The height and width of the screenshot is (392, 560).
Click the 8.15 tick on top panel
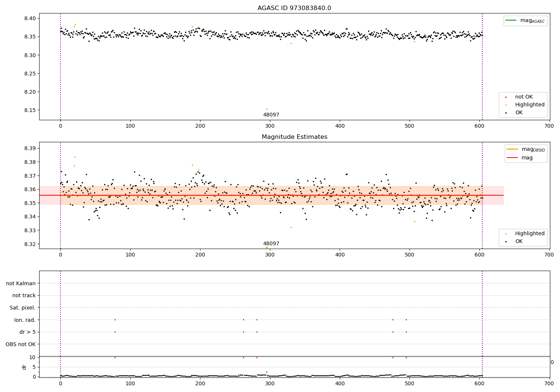pos(30,110)
